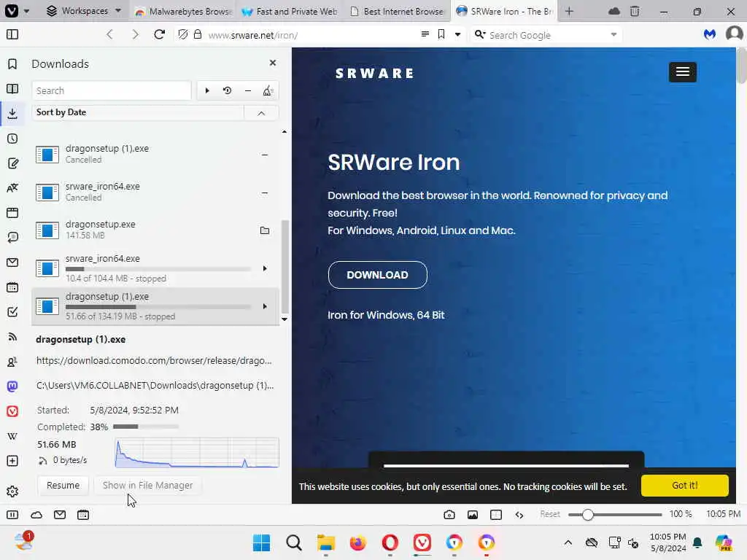Close the Downloads panel
The image size is (747, 560).
pyautogui.click(x=273, y=63)
